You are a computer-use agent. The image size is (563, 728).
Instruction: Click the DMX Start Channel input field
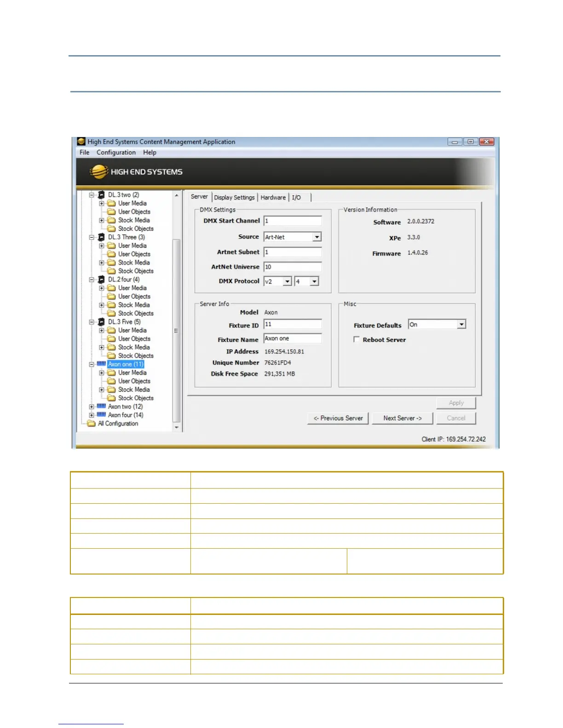point(293,221)
